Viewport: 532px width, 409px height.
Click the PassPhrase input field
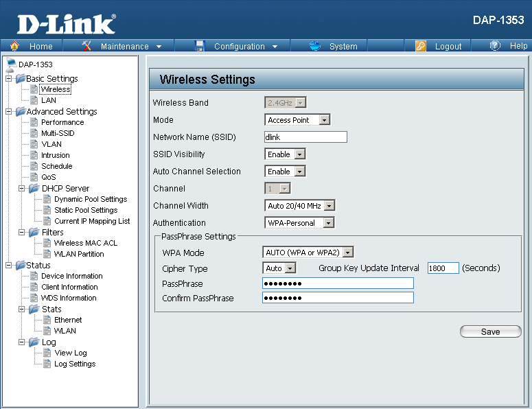coord(338,283)
